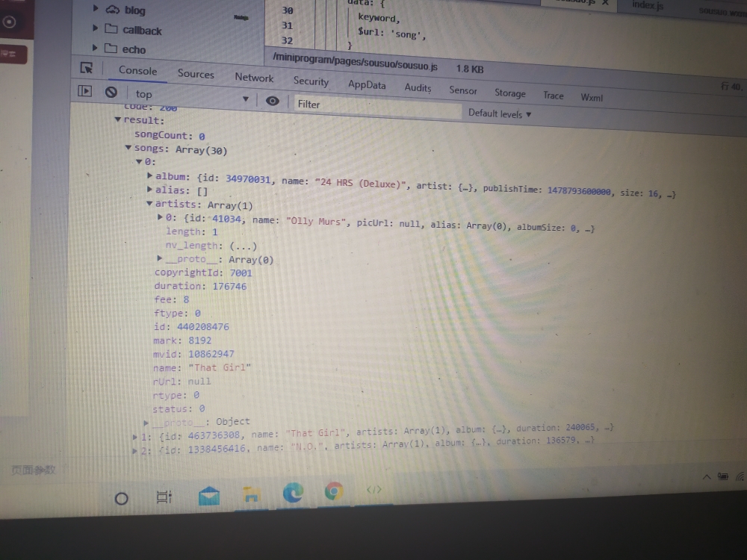Open WeChat DevTools code icon on taskbar
Viewport: 747px width, 560px height.
374,490
